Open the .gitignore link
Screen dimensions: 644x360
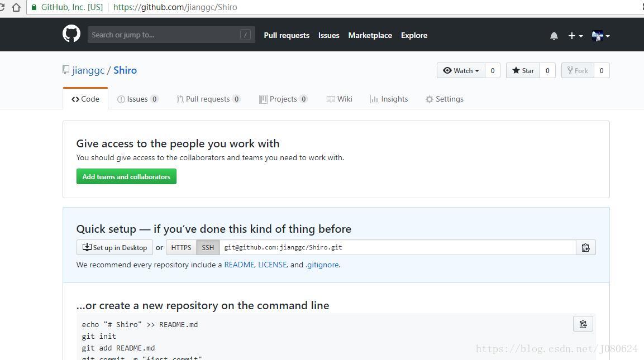[322, 265]
